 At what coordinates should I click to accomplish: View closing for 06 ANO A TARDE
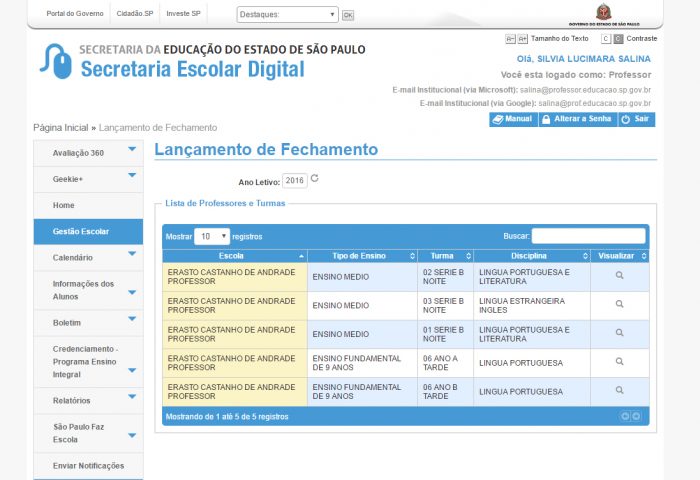619,361
